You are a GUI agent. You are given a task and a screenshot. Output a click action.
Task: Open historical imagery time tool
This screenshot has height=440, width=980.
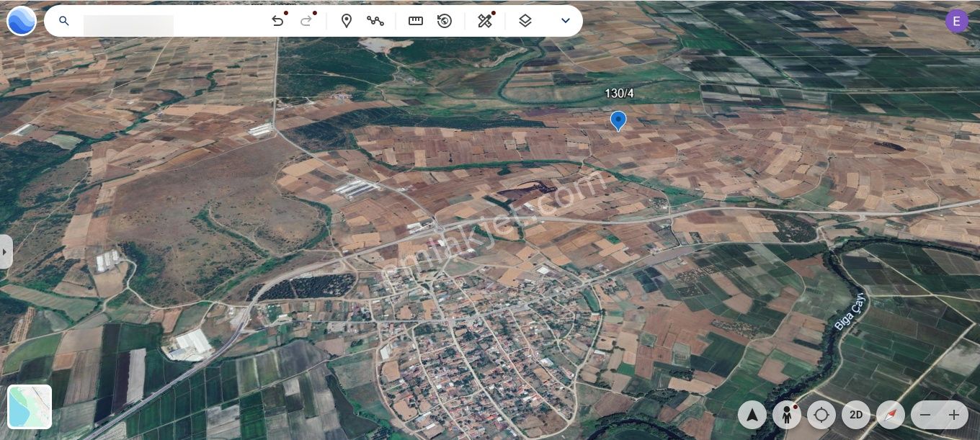445,21
